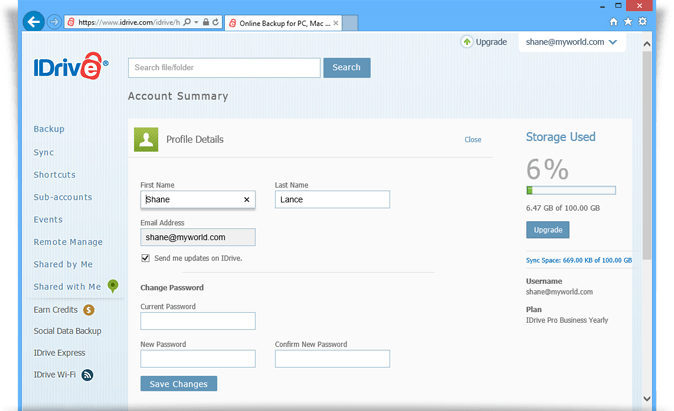Click the Email Address field
The width and height of the screenshot is (674, 411).
click(x=198, y=237)
